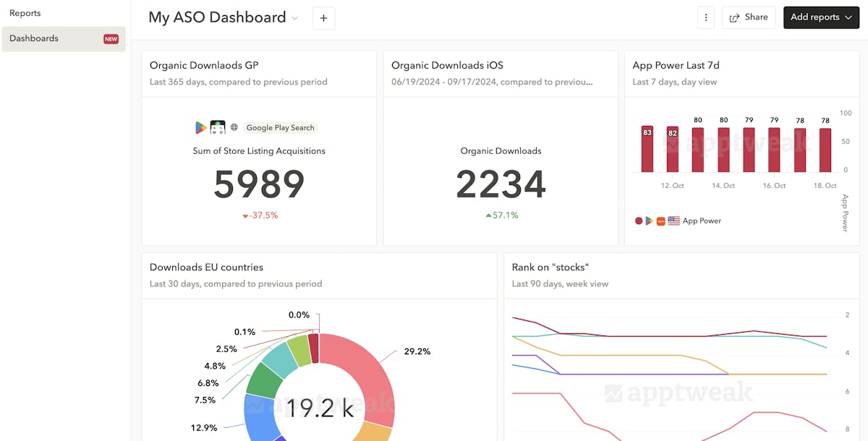The height and width of the screenshot is (441, 868).
Task: Click the Sum of Store Listing Acquisitions label
Action: [x=259, y=151]
